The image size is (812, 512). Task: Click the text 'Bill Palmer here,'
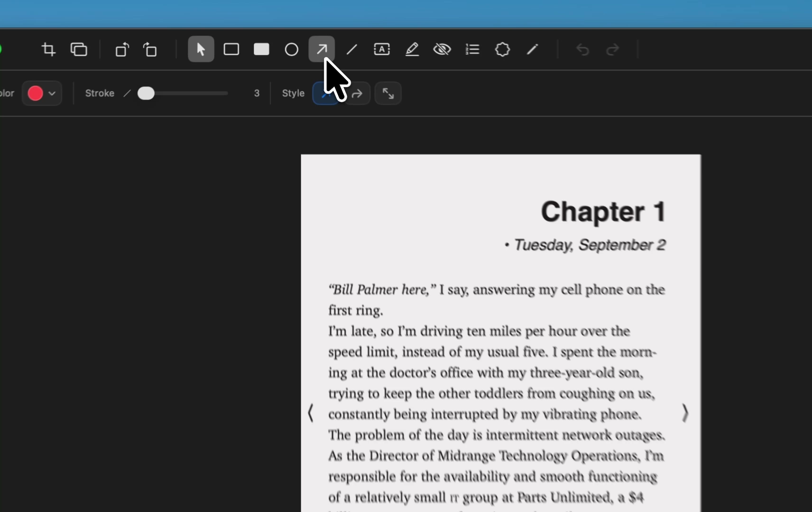point(382,290)
